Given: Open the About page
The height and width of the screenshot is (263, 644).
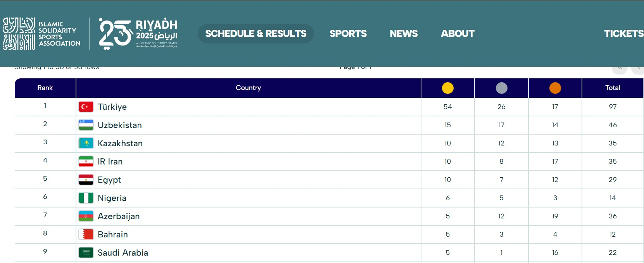Looking at the screenshot, I should click(x=458, y=34).
